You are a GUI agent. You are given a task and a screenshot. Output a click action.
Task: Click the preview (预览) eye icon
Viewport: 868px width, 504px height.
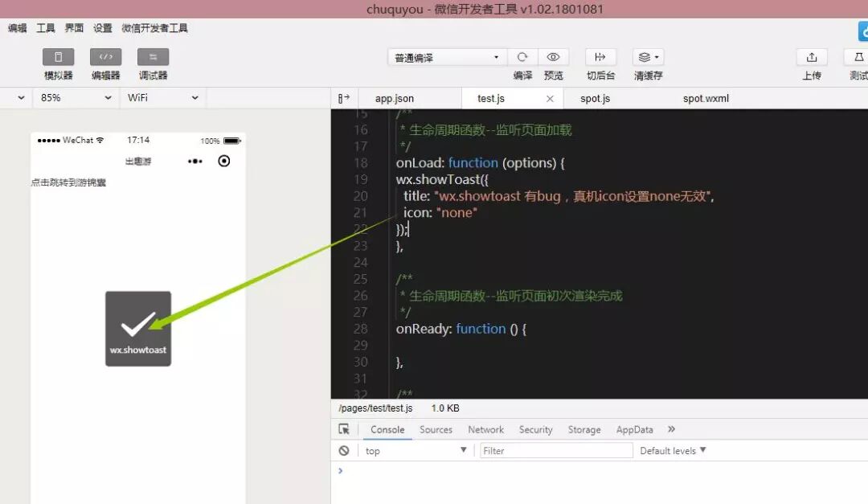click(553, 57)
